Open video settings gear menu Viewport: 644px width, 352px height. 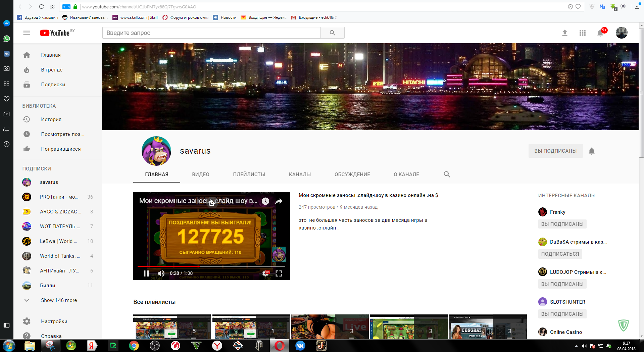coord(265,273)
